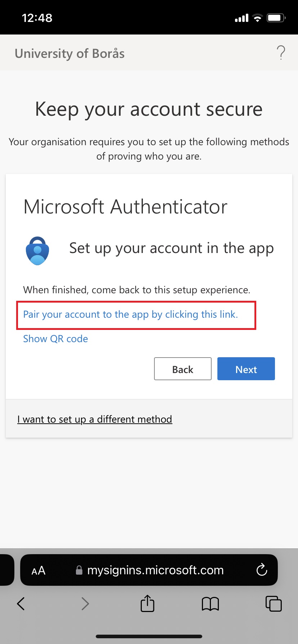Reload the page with the refresh icon

tap(262, 570)
